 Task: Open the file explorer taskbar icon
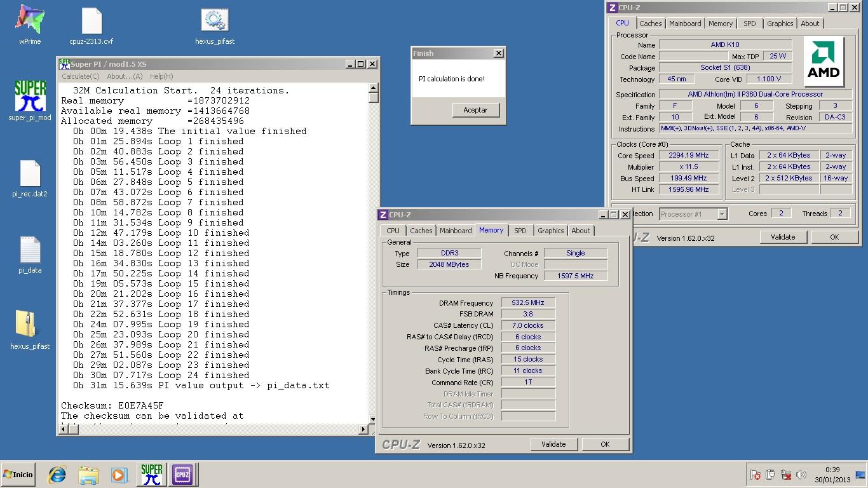coord(88,475)
